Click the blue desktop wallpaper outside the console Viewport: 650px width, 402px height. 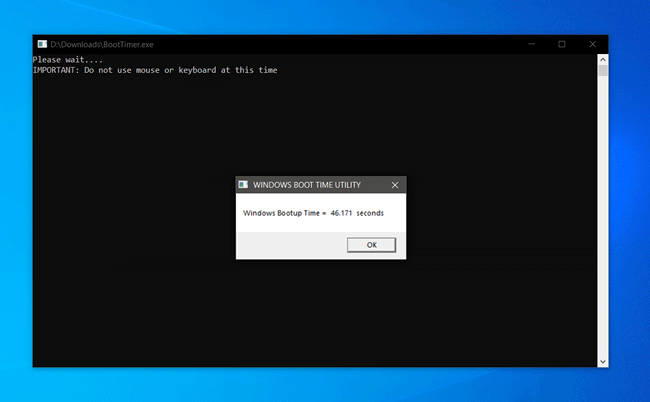click(630, 200)
